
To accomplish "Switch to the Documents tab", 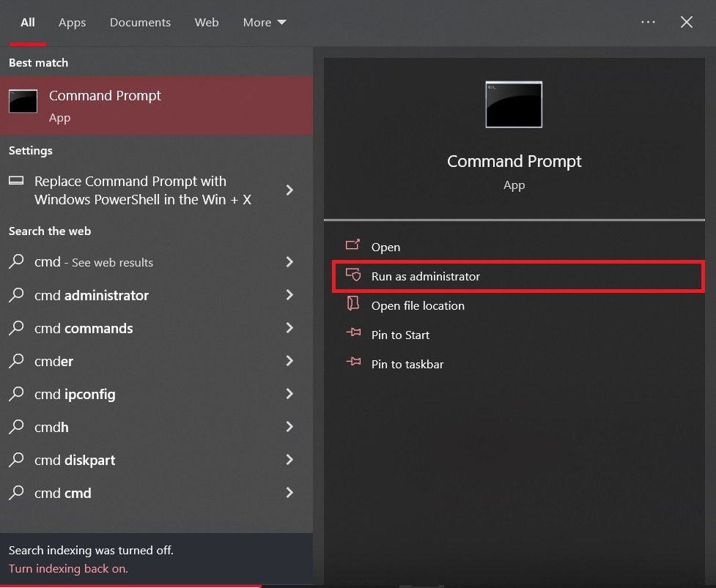I will point(140,23).
